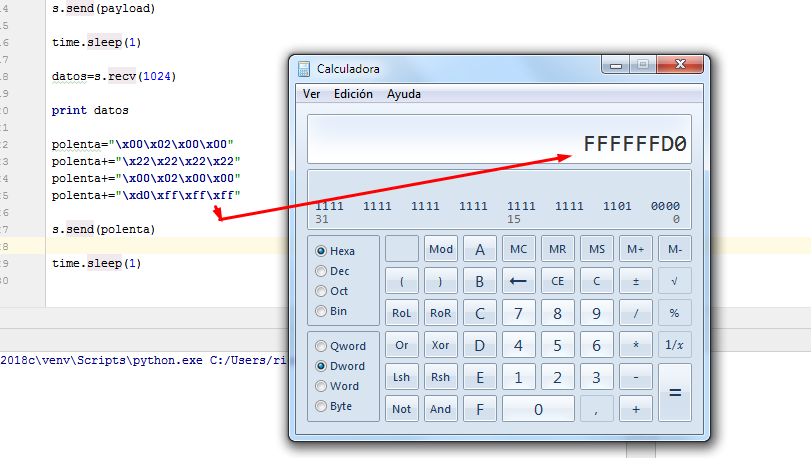811x458 pixels.
Task: Click the reciprocal 1/x button
Action: [x=674, y=345]
